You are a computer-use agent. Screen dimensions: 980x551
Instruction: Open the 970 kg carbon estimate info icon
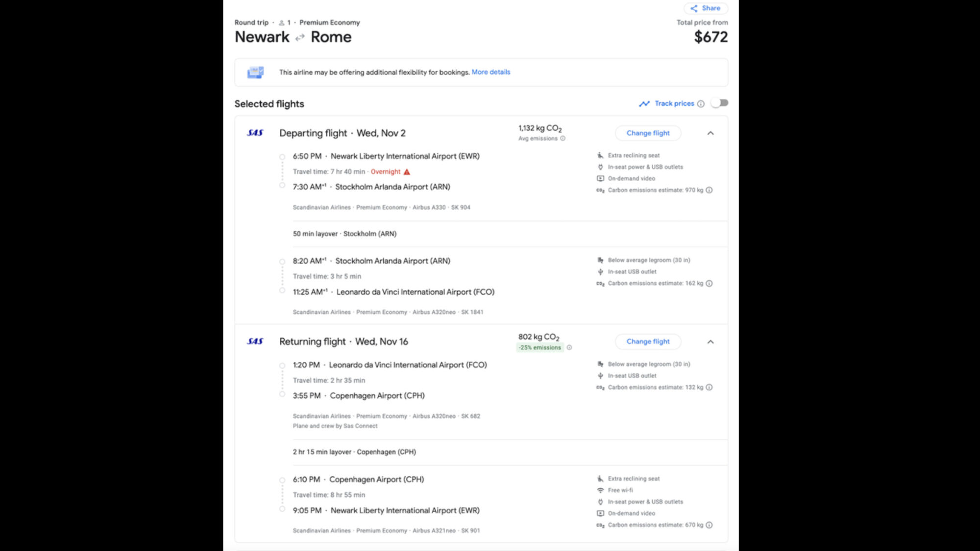[x=710, y=190]
